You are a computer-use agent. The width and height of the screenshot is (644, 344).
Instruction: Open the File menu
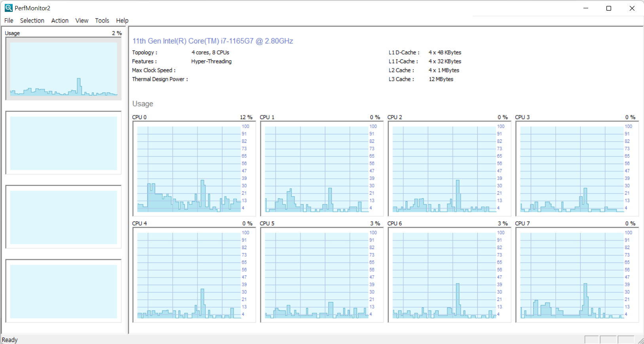pyautogui.click(x=9, y=21)
